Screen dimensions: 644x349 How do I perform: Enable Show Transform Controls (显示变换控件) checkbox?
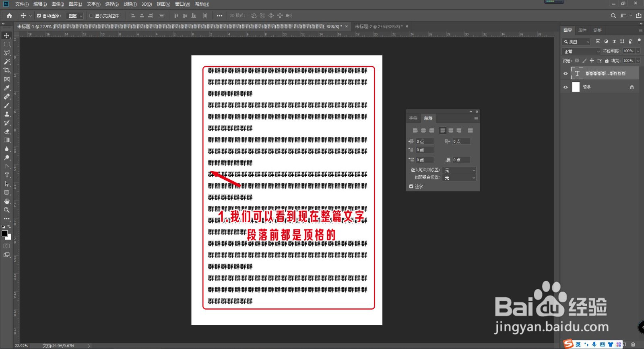[x=91, y=16]
